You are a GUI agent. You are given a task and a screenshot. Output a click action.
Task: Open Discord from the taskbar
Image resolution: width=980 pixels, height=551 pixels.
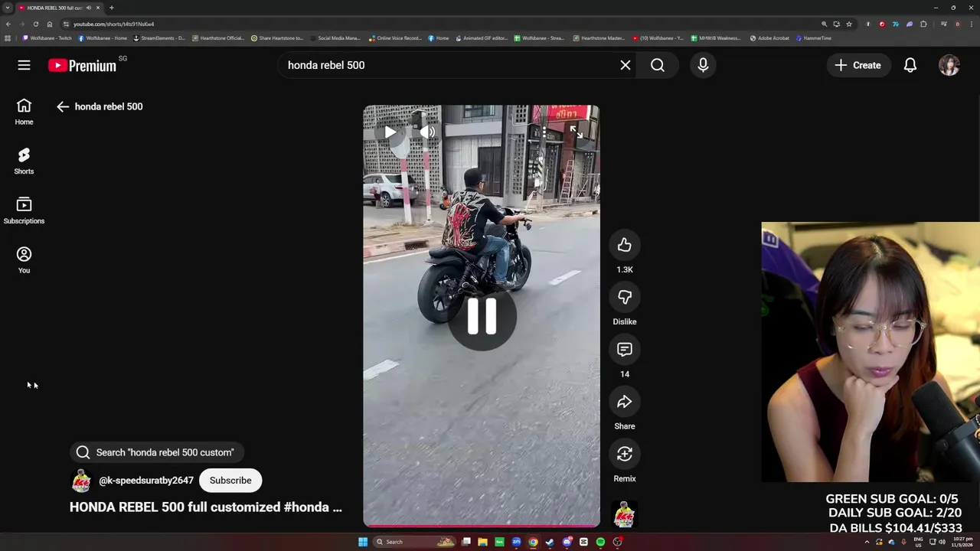[x=567, y=542]
